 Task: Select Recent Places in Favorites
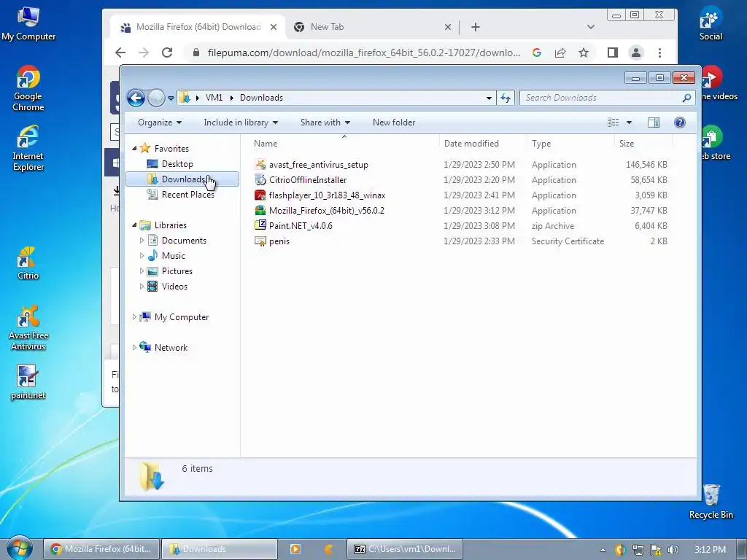(x=187, y=194)
